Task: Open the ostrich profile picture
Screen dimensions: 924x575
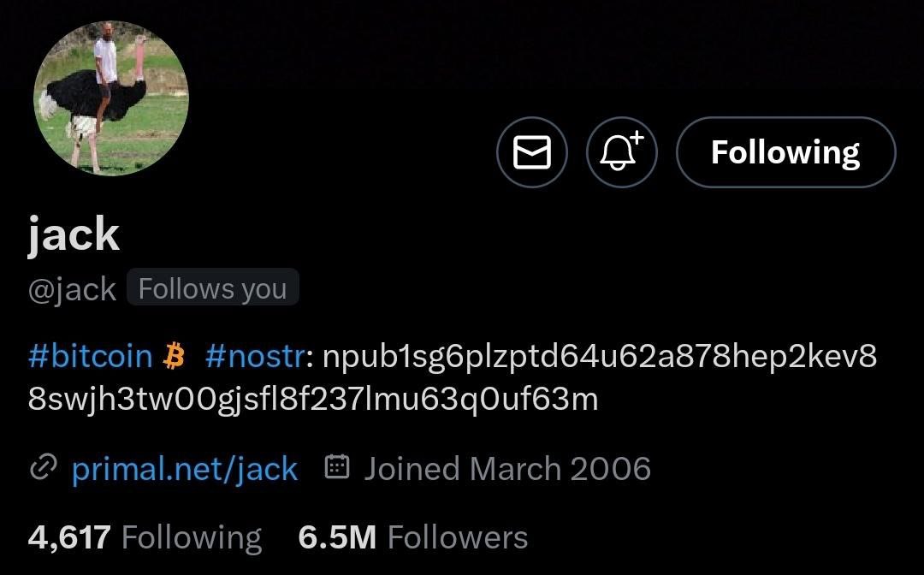Action: (x=110, y=98)
